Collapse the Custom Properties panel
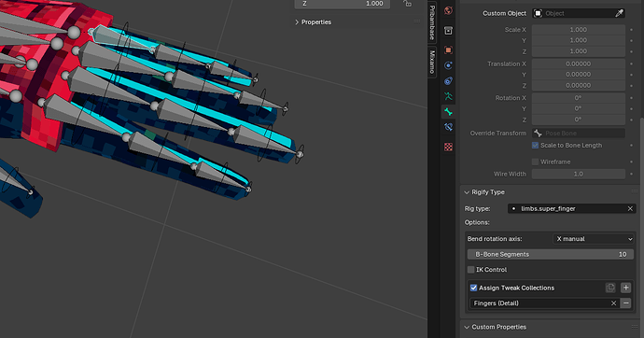Screen dimensions: 644x338 pos(467,327)
